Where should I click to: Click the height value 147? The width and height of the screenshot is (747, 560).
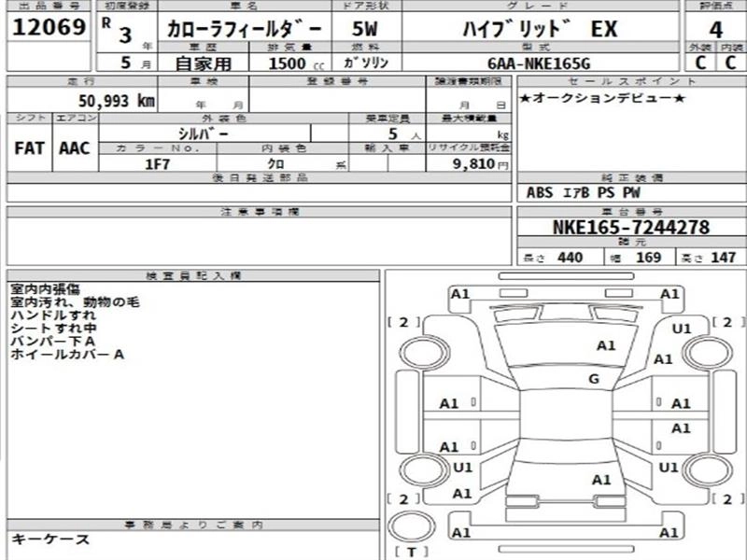pyautogui.click(x=723, y=258)
